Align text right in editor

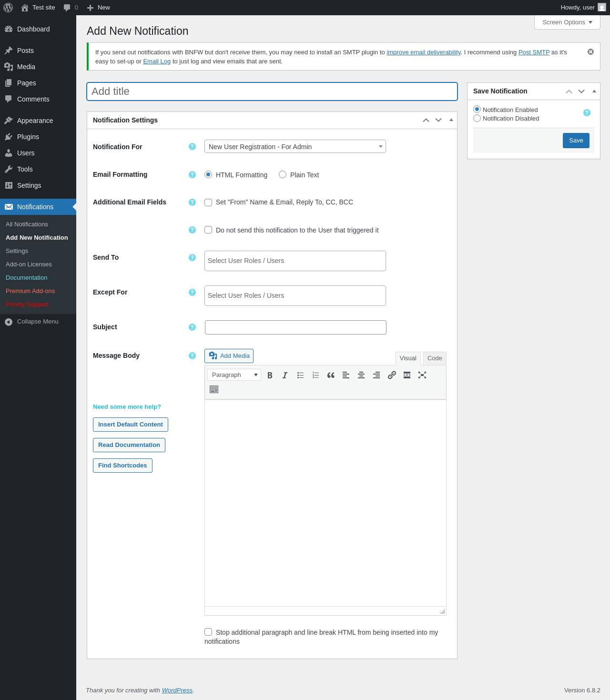[x=376, y=375]
